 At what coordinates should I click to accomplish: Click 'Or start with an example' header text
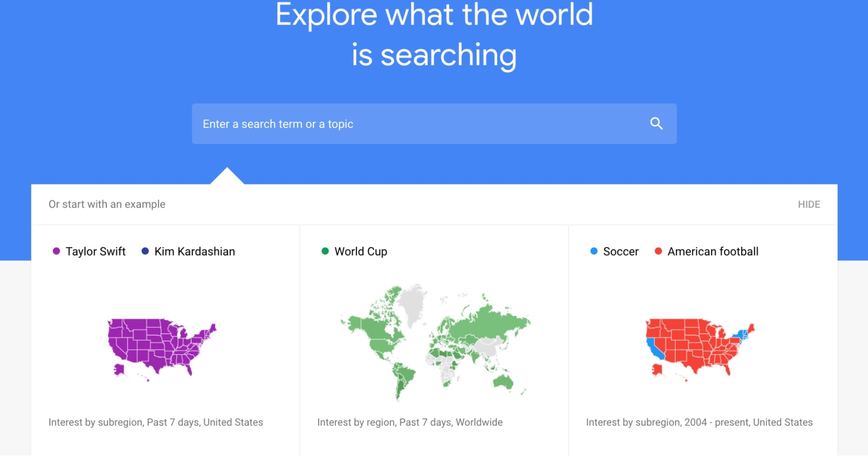point(107,204)
